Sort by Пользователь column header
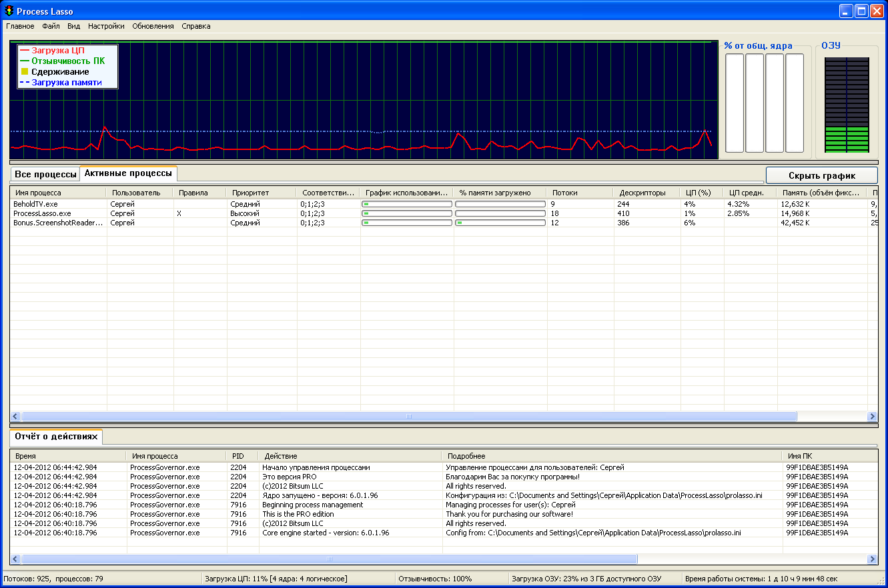888x588 pixels. click(x=139, y=193)
